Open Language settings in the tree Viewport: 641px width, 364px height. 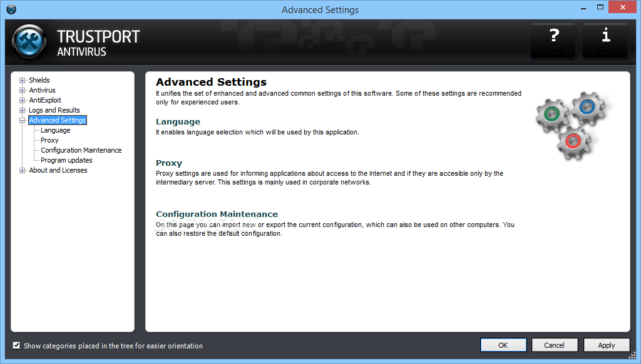pyautogui.click(x=56, y=130)
